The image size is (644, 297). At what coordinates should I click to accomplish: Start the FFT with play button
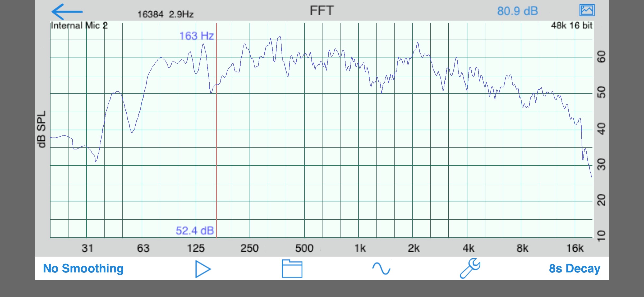(203, 269)
